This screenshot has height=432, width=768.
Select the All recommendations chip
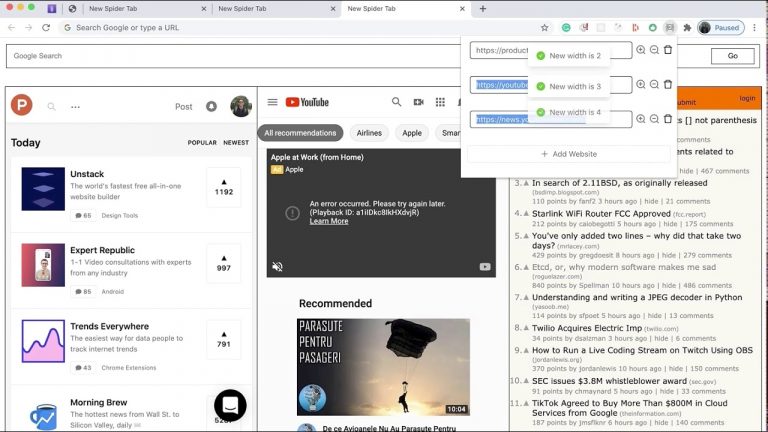coord(300,133)
